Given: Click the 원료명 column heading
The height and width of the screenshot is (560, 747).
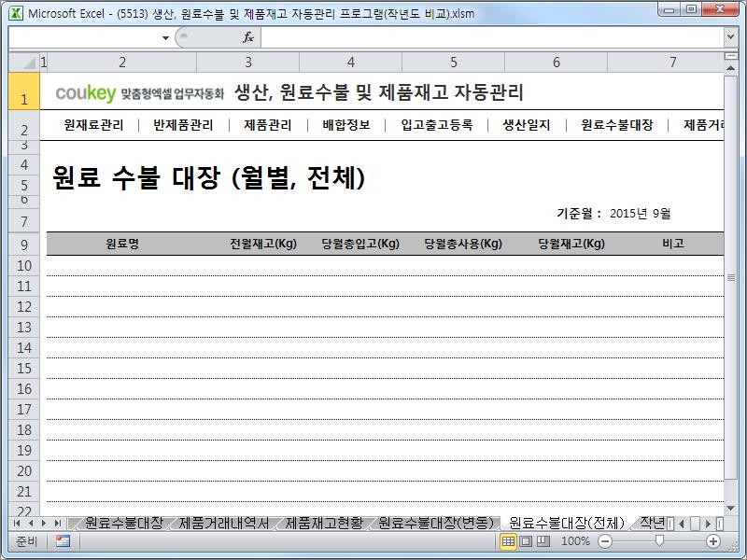Looking at the screenshot, I should click(122, 244).
